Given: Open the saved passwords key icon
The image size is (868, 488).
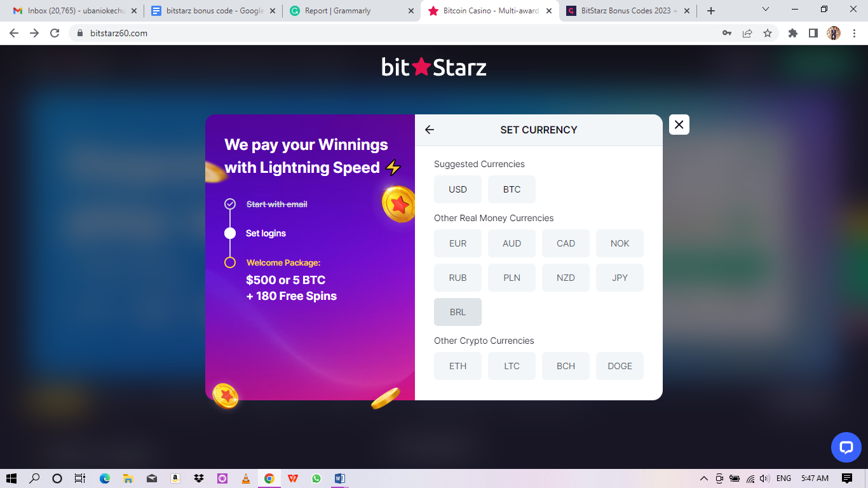Looking at the screenshot, I should 727,33.
